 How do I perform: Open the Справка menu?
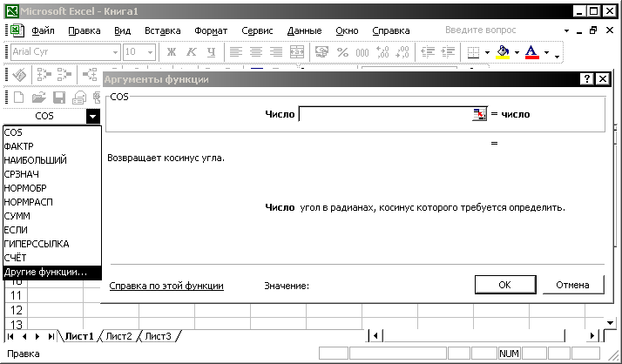click(x=391, y=30)
